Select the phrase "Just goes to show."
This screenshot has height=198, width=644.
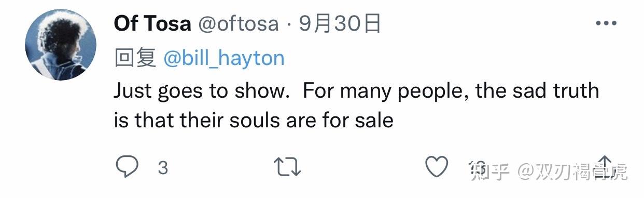201,91
